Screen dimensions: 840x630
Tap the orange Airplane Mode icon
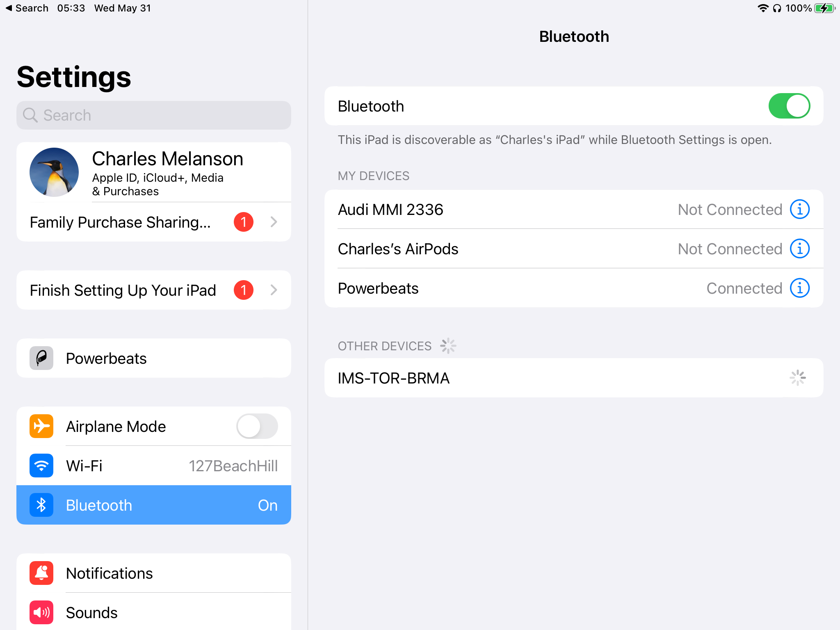tap(41, 426)
